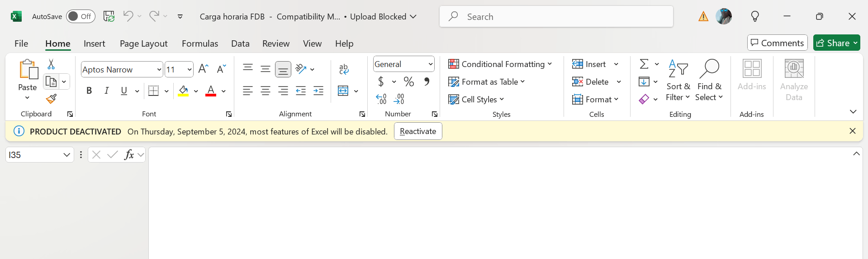Click the Copy icon
The image size is (868, 259).
point(51,82)
